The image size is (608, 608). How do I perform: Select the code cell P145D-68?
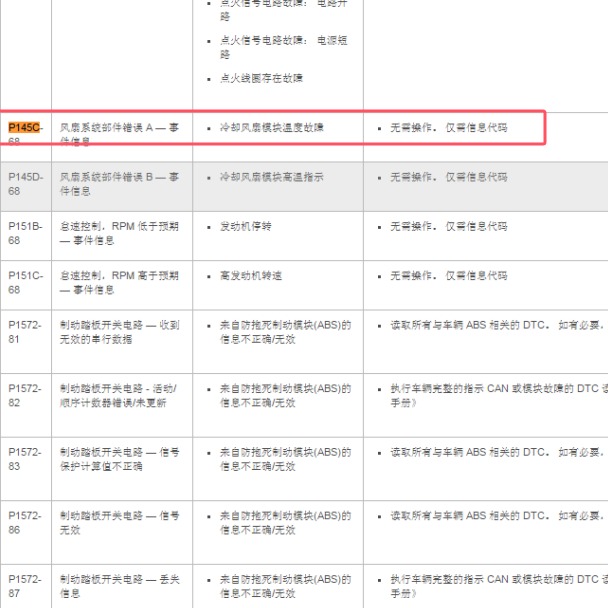26,184
